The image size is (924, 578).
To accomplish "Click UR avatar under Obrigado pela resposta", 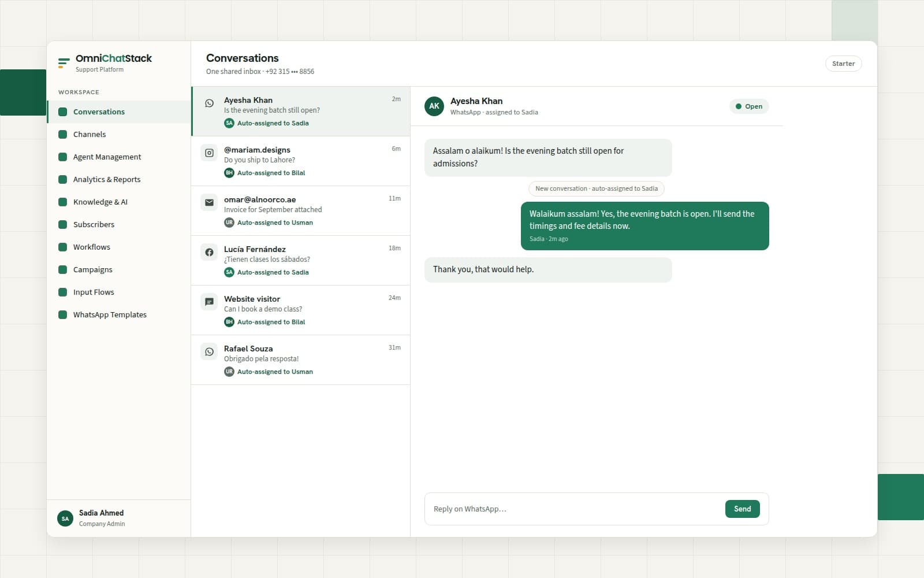I will (x=229, y=372).
